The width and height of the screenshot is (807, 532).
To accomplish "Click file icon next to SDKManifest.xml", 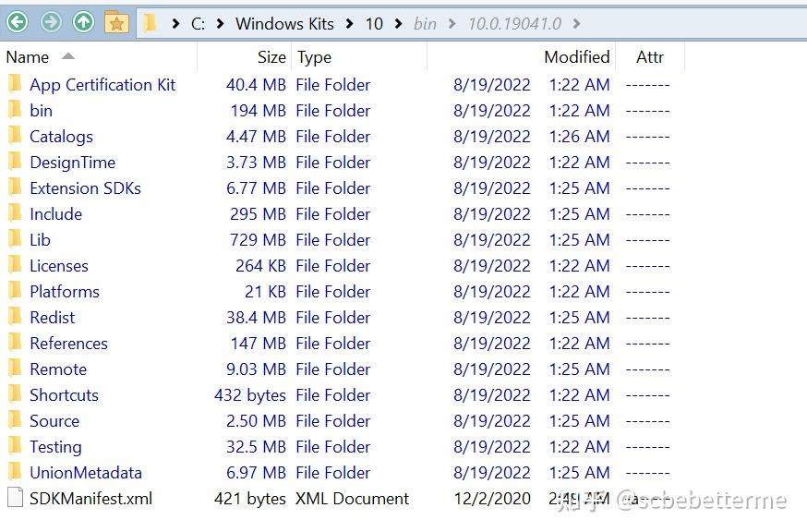I will 16,498.
